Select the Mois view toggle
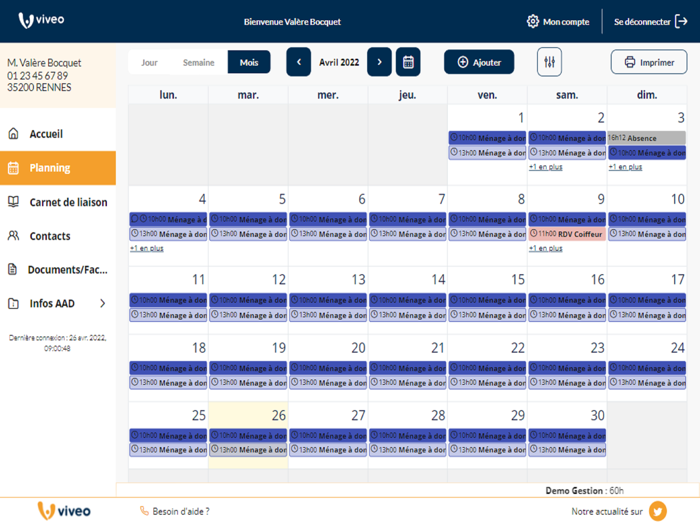The height and width of the screenshot is (525, 700). pos(249,62)
